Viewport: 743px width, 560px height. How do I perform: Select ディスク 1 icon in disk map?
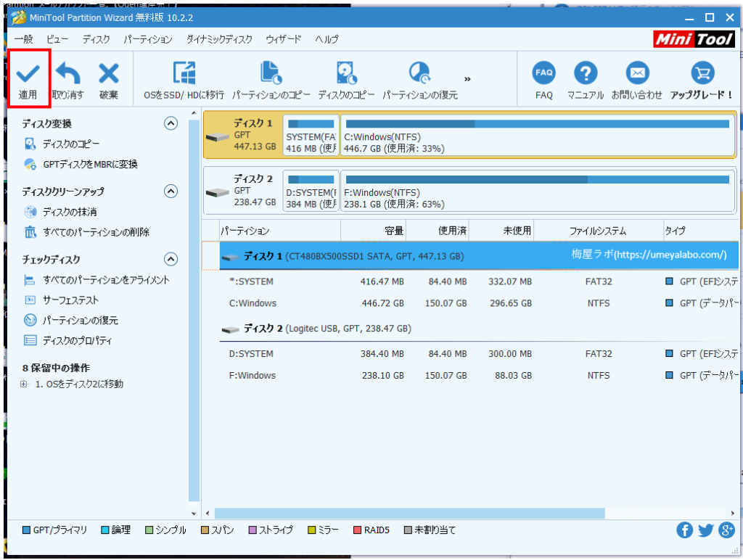click(218, 137)
